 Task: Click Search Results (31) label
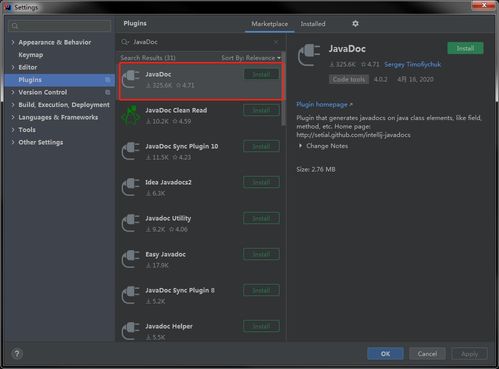pyautogui.click(x=148, y=58)
